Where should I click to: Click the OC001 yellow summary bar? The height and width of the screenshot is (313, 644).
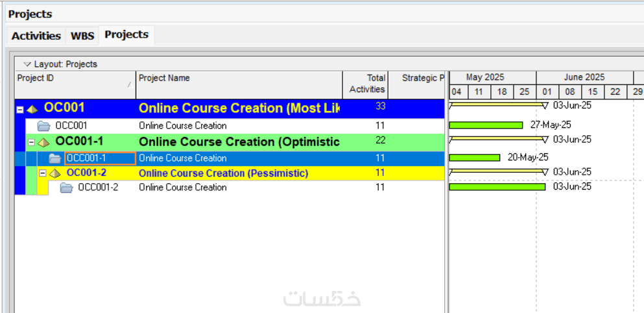click(498, 105)
